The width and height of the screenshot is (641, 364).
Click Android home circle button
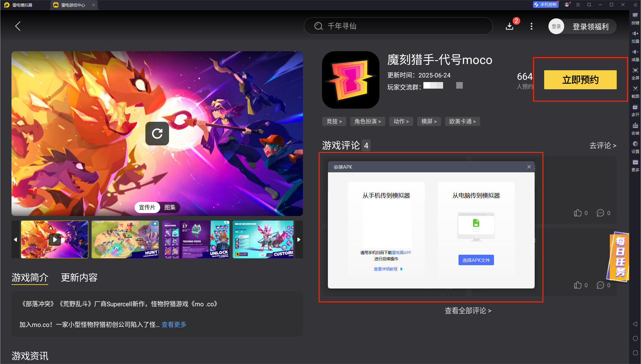(x=635, y=338)
